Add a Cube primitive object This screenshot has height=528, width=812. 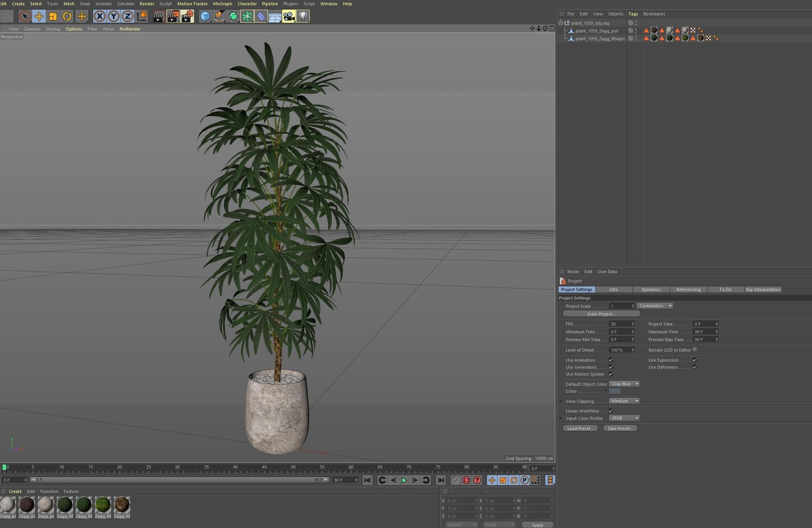[x=205, y=16]
